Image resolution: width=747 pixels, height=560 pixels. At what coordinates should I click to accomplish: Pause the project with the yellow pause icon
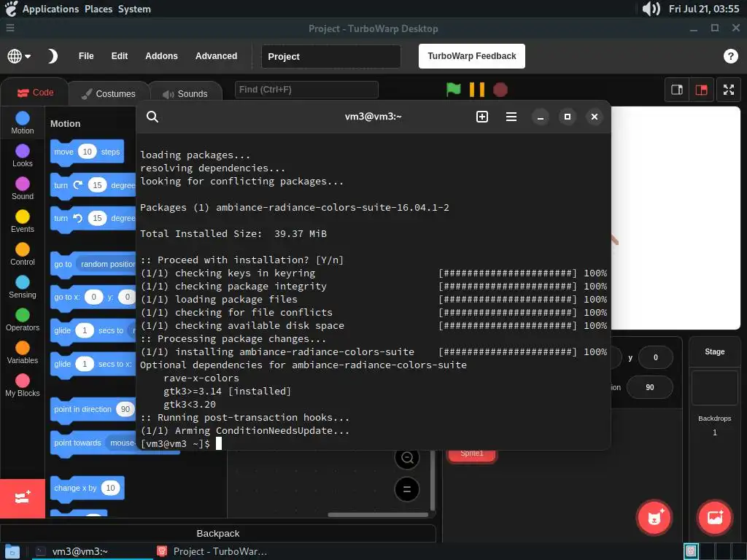click(476, 90)
